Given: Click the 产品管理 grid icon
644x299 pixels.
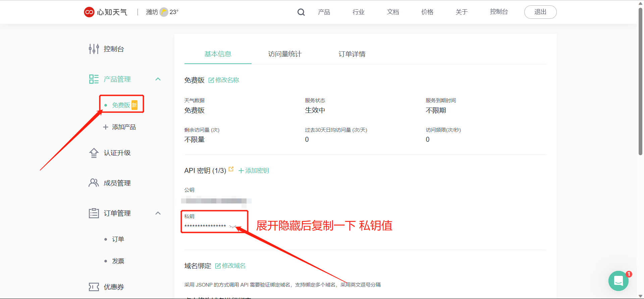Looking at the screenshot, I should [94, 79].
